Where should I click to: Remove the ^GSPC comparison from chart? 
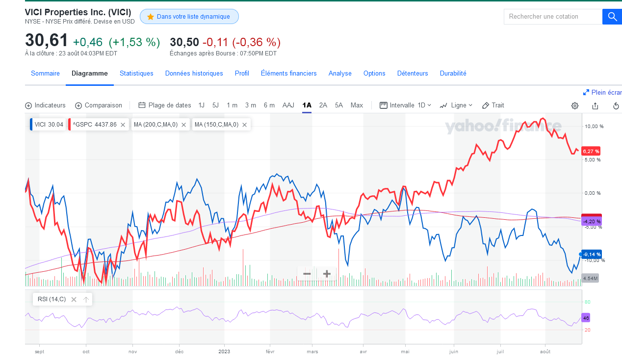tap(123, 125)
